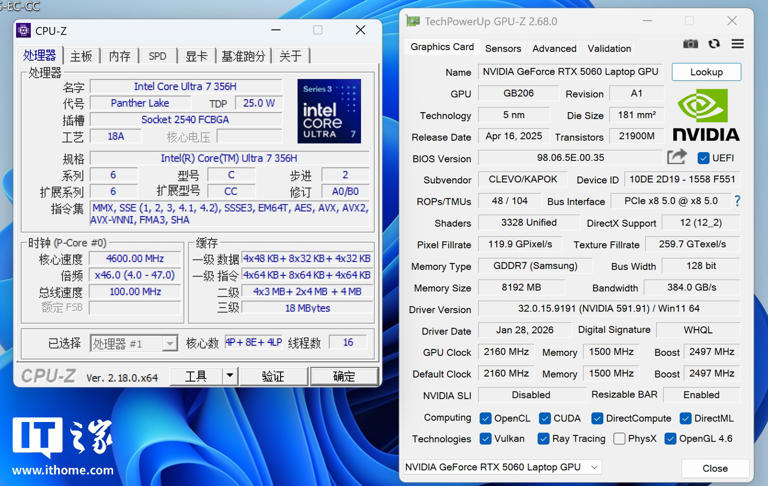This screenshot has width=768, height=486.
Task: Click the BIOS share/export icon
Action: click(x=677, y=157)
